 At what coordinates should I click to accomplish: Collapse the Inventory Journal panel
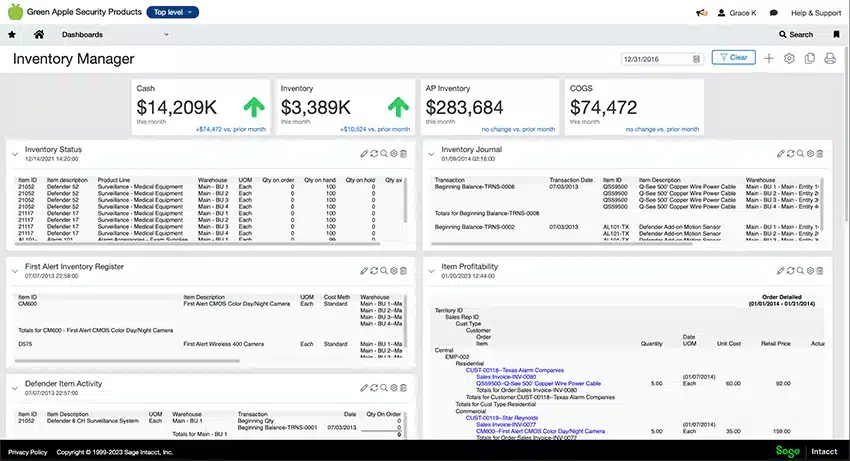[431, 154]
